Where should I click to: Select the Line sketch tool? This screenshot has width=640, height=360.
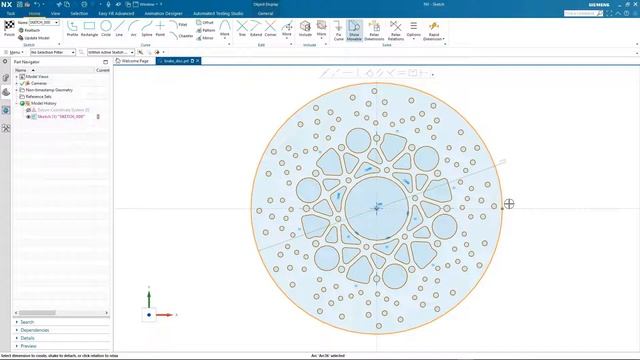coord(119,29)
